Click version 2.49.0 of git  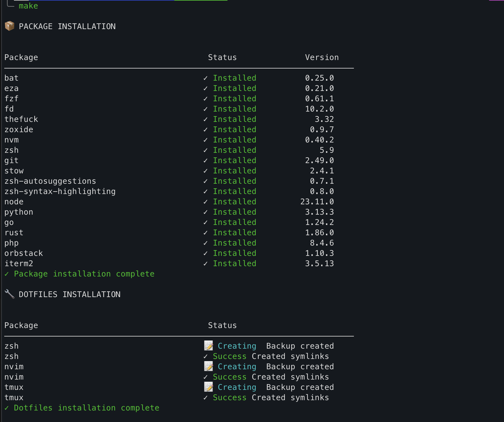click(x=320, y=160)
